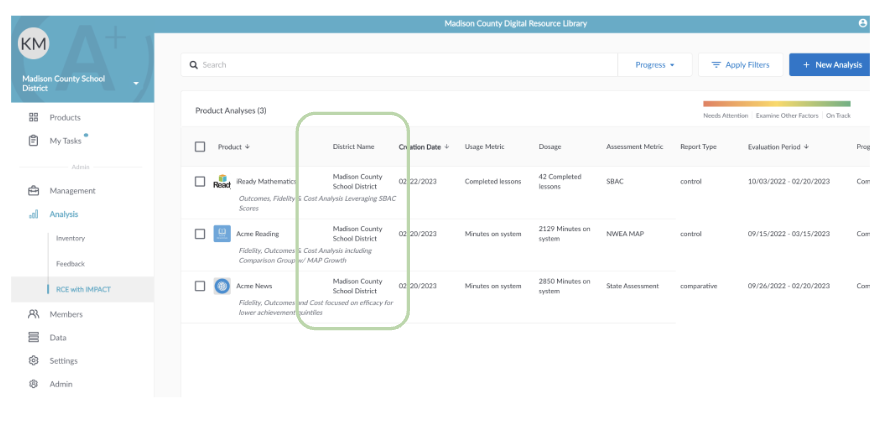Click the search magnifier icon
Viewport: 886px width, 422px height.
coord(194,65)
